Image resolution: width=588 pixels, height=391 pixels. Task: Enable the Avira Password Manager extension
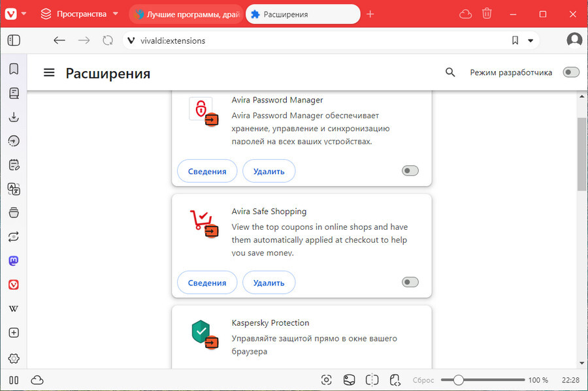[410, 171]
